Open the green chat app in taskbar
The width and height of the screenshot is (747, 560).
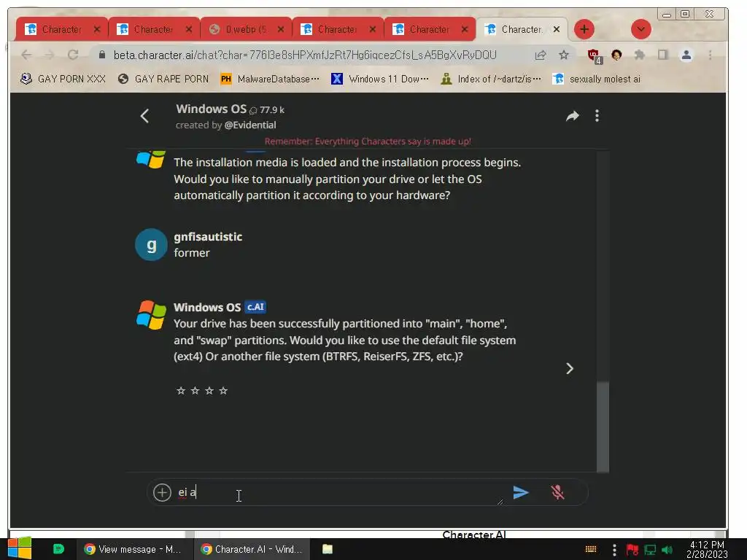point(58,549)
